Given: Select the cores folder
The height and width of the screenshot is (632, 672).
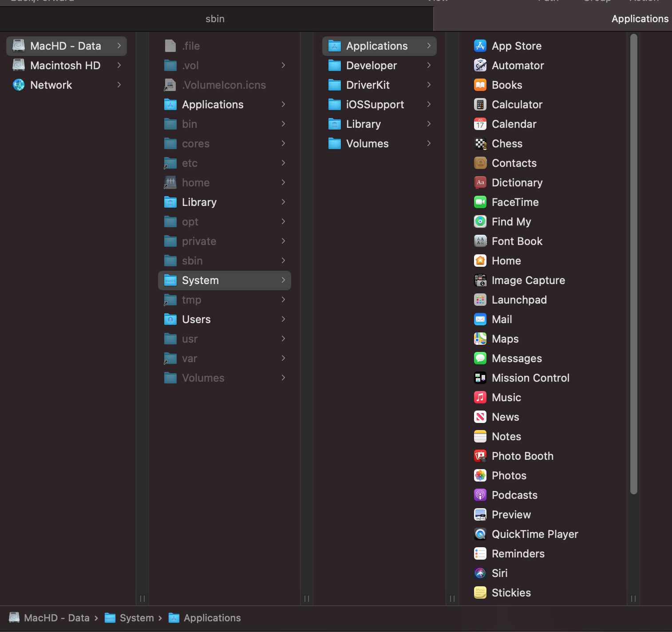Looking at the screenshot, I should point(225,143).
